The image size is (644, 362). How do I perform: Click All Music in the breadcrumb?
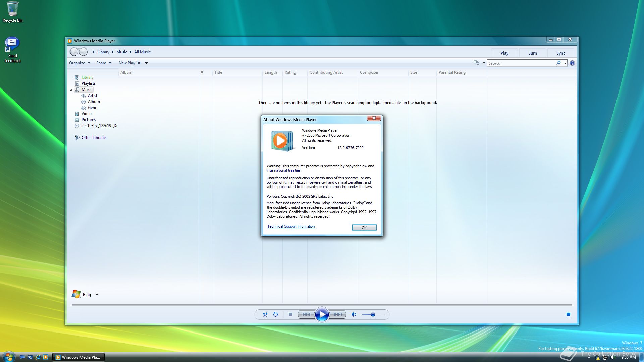click(x=142, y=52)
